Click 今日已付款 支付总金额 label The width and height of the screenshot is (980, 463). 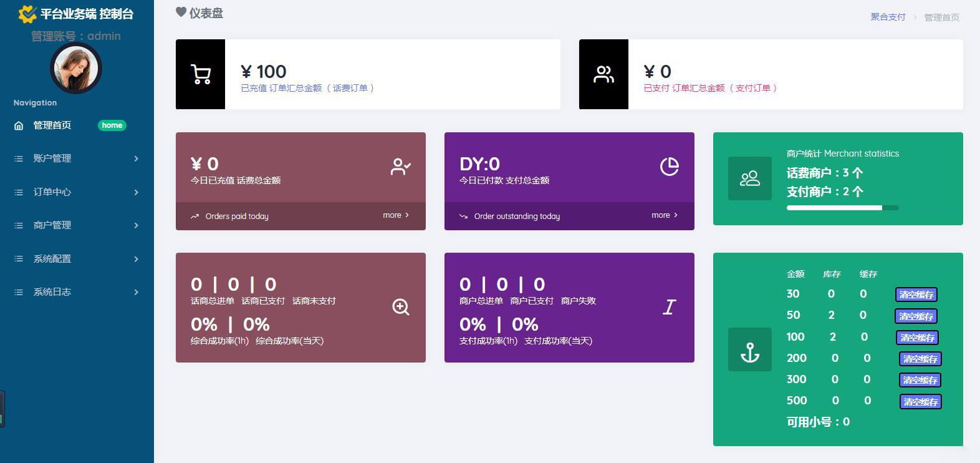[x=504, y=180]
